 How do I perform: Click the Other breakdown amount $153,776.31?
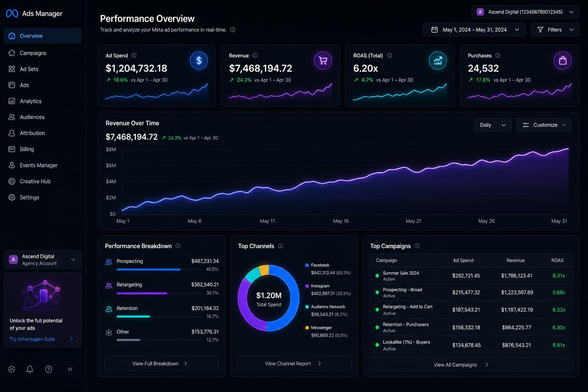pos(205,332)
